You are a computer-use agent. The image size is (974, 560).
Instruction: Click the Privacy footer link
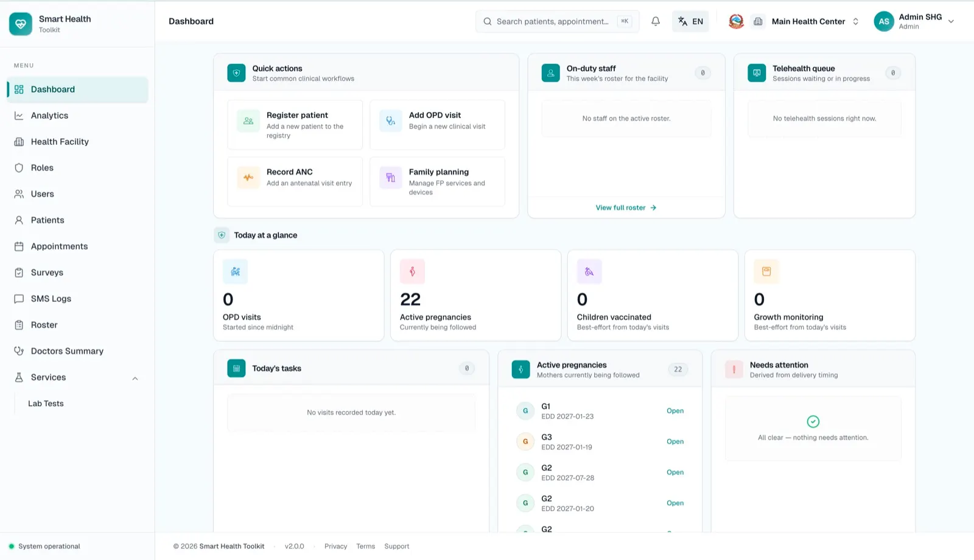click(335, 546)
